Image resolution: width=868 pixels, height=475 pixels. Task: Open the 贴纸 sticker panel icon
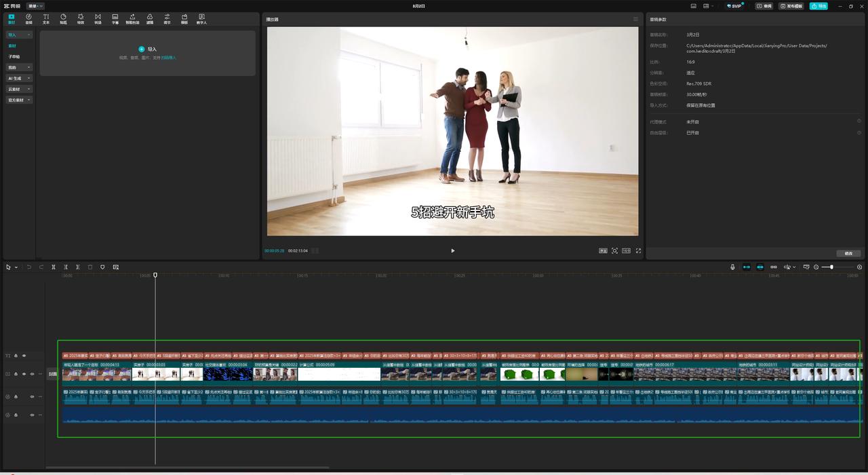tap(63, 18)
